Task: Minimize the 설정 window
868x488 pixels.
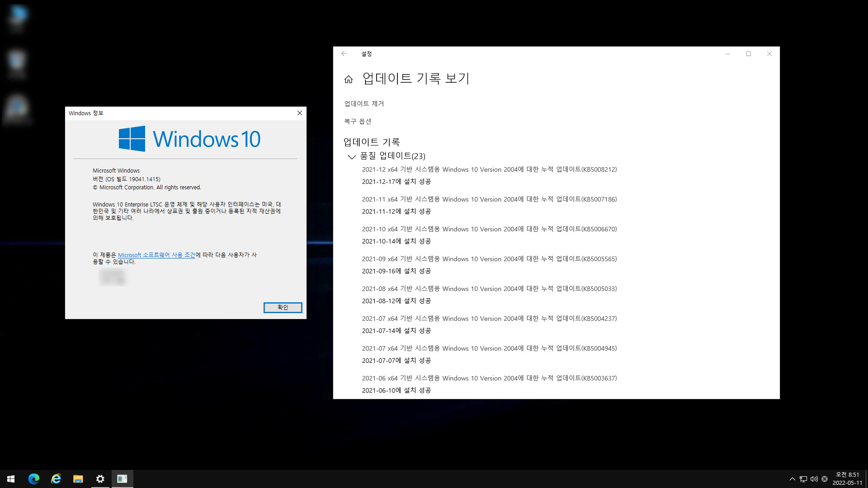Action: pos(728,54)
